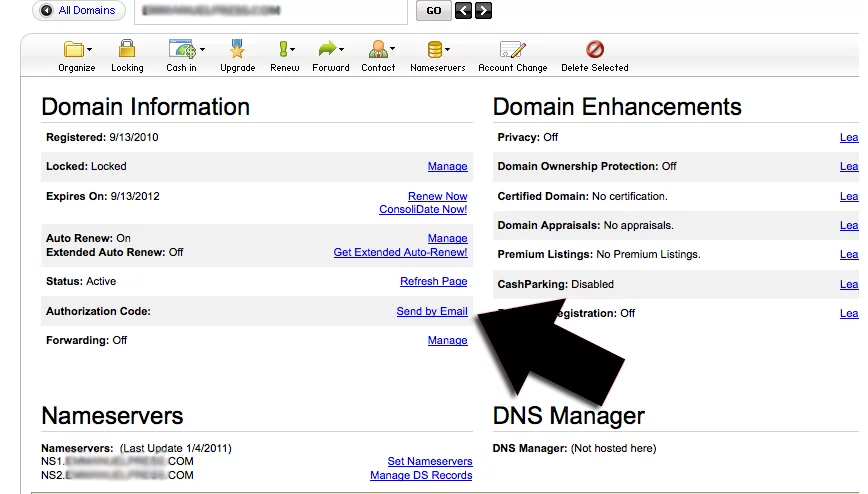Viewport: 868px width, 494px height.
Task: Open the Locking padlock tool
Action: [x=127, y=50]
